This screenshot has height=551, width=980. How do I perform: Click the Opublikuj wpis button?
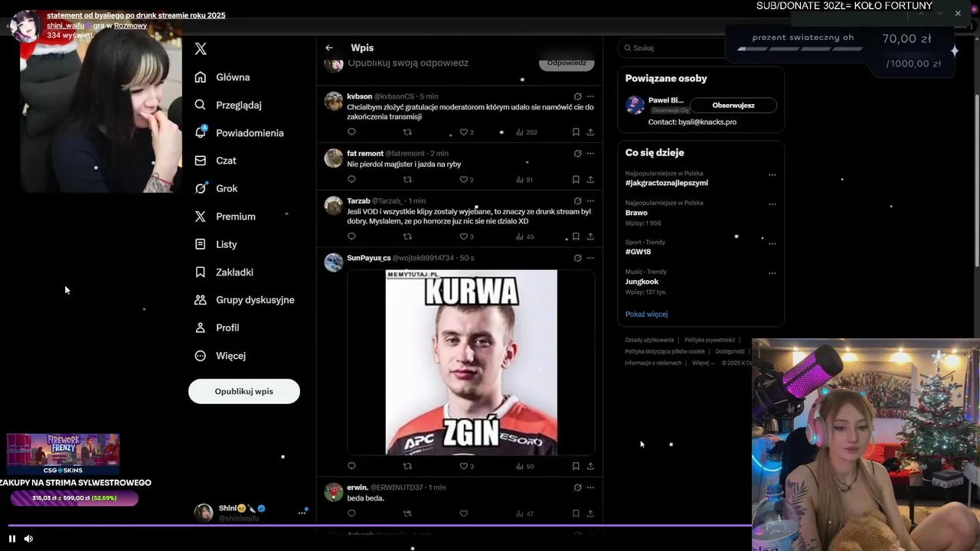(244, 391)
